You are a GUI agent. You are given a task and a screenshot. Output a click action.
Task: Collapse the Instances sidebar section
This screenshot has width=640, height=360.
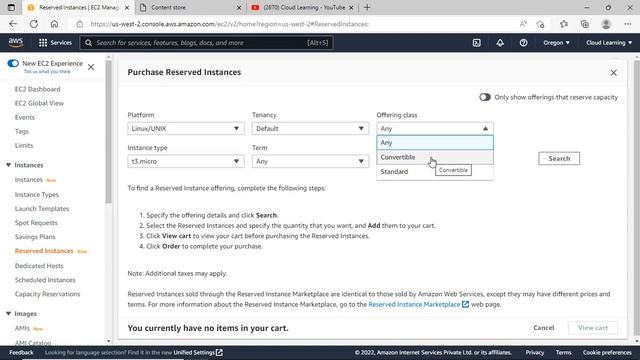click(x=8, y=165)
